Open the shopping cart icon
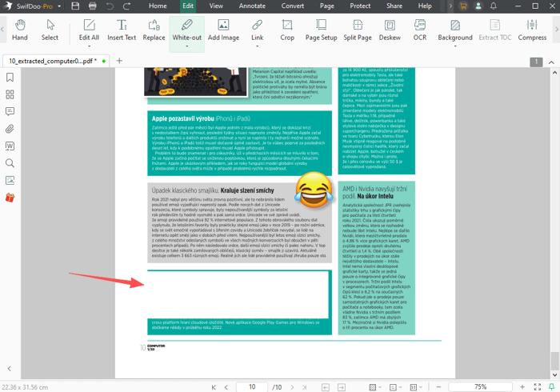This screenshot has height=392, width=560. click(463, 6)
